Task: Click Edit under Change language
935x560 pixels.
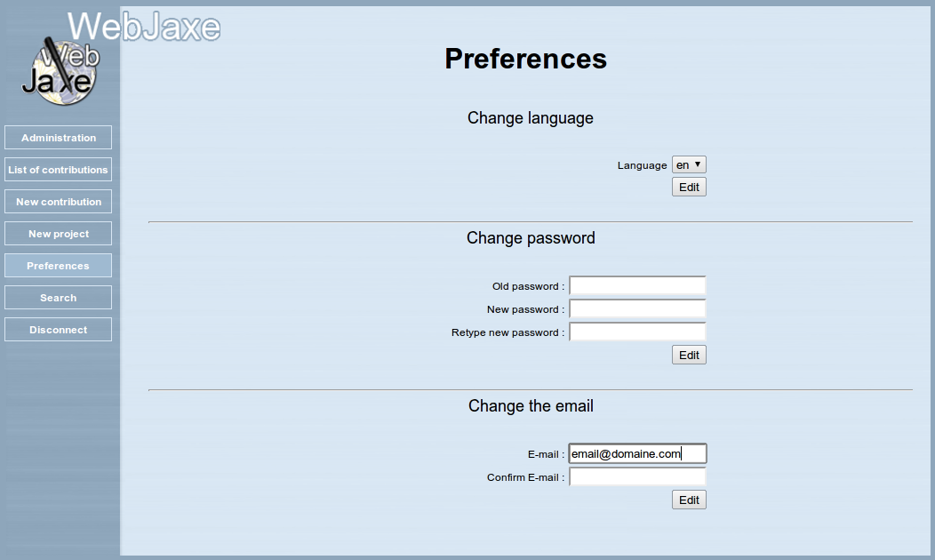Action: pos(689,187)
